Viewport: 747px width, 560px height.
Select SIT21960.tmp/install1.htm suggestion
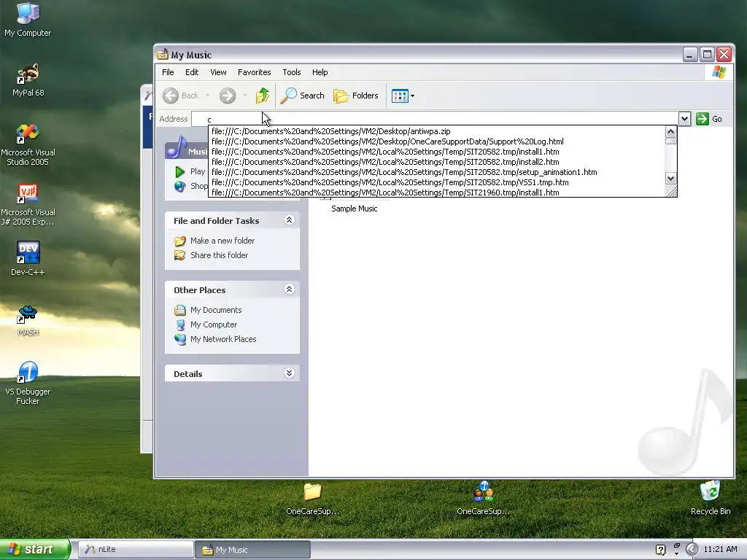[x=437, y=192]
